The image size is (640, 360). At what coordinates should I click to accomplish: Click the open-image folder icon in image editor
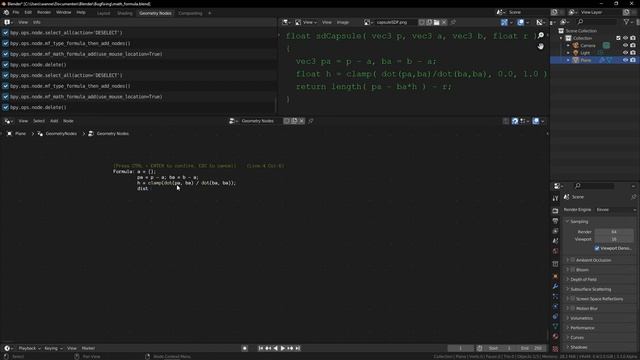coord(436,22)
